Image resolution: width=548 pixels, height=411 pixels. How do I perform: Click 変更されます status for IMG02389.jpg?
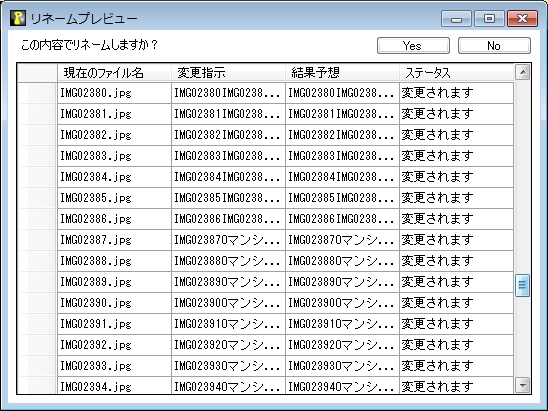pos(456,282)
